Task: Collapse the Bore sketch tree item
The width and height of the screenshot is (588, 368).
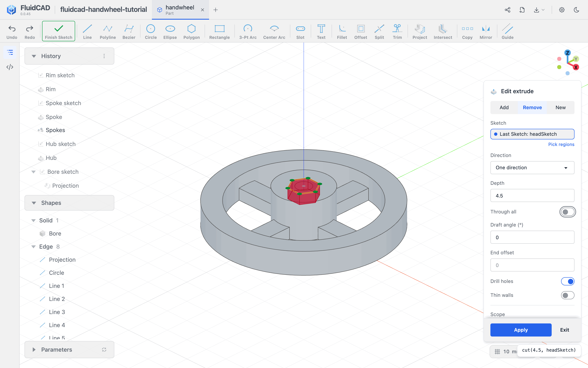Action: (x=33, y=172)
